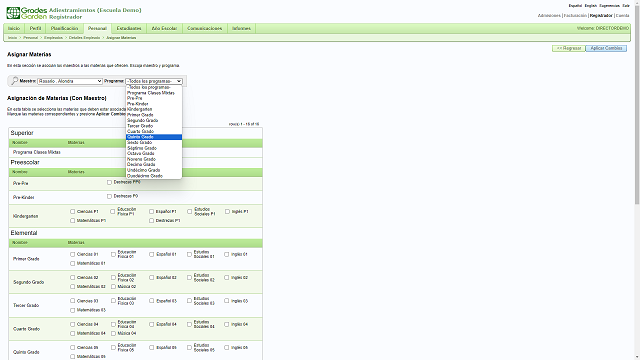Image resolution: width=640 pixels, height=360 pixels.
Task: Enable Matemáticas P1 checkbox
Action: tap(72, 220)
